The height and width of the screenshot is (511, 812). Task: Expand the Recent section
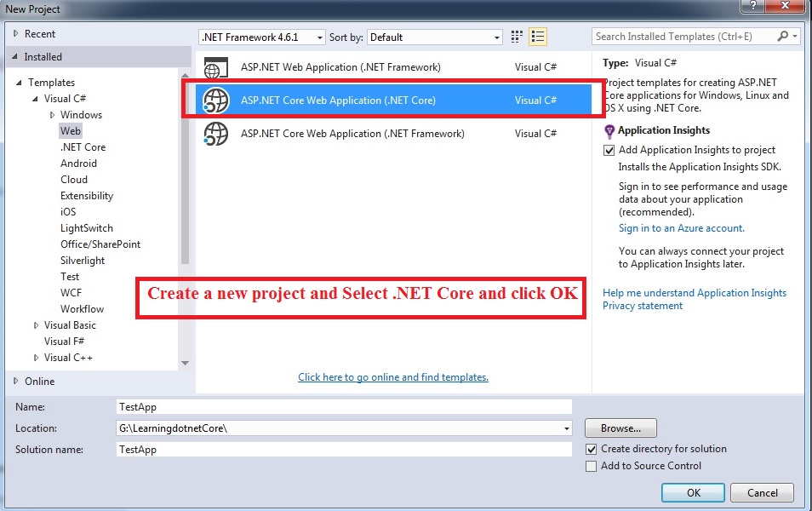[x=15, y=34]
